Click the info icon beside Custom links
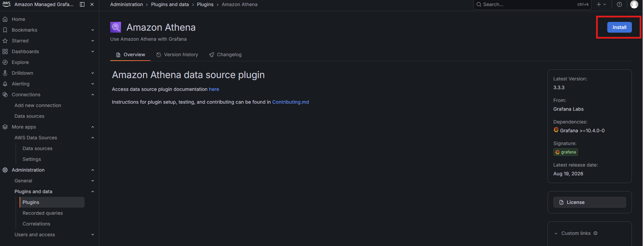 [x=595, y=233]
